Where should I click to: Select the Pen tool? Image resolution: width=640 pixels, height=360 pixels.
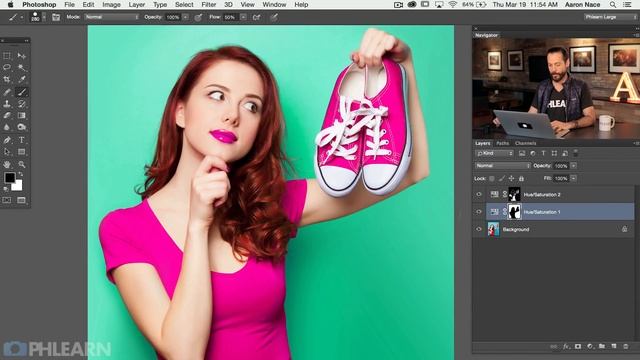click(x=7, y=140)
